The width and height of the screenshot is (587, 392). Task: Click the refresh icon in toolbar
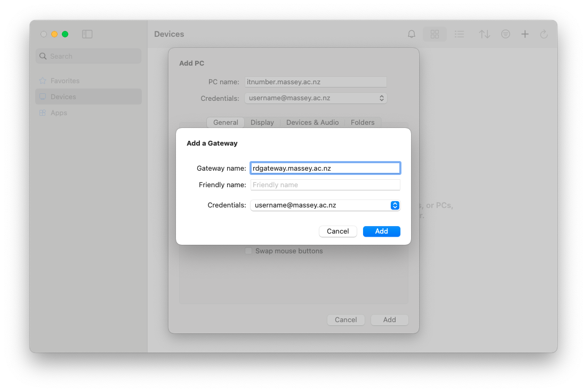point(544,34)
